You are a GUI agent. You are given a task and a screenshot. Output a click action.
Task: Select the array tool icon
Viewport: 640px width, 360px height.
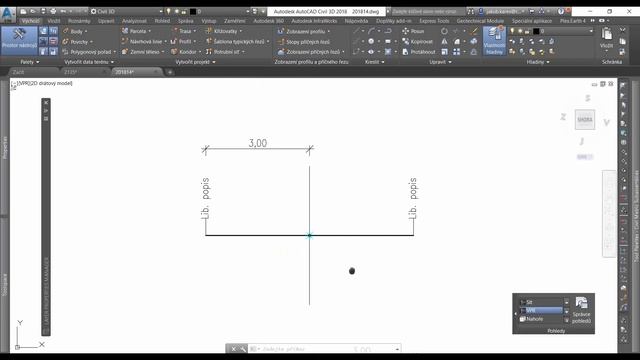[x=456, y=52]
